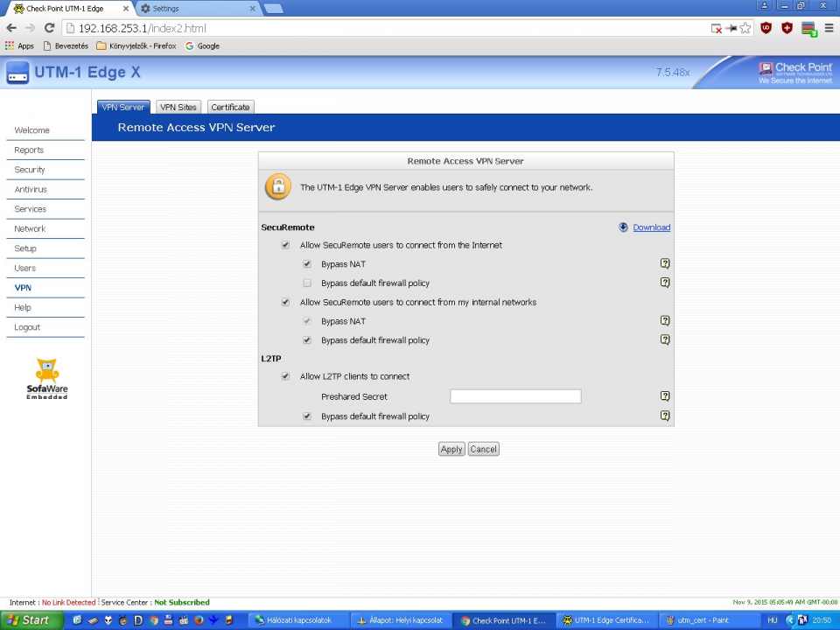Open the Apps grid in bookmarks bar

click(x=19, y=46)
